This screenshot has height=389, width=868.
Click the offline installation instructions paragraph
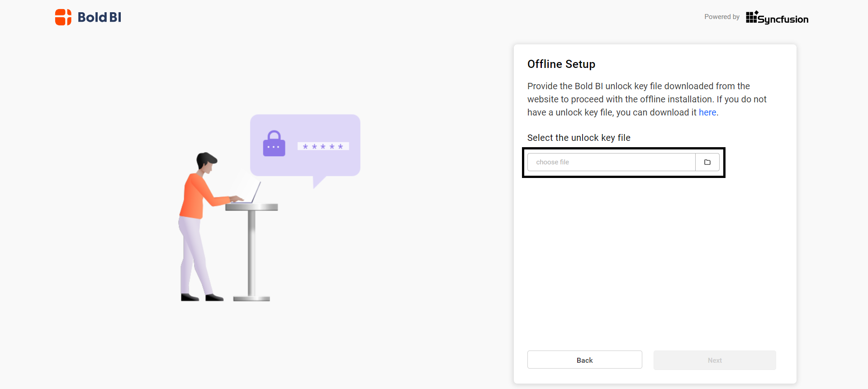pos(647,99)
